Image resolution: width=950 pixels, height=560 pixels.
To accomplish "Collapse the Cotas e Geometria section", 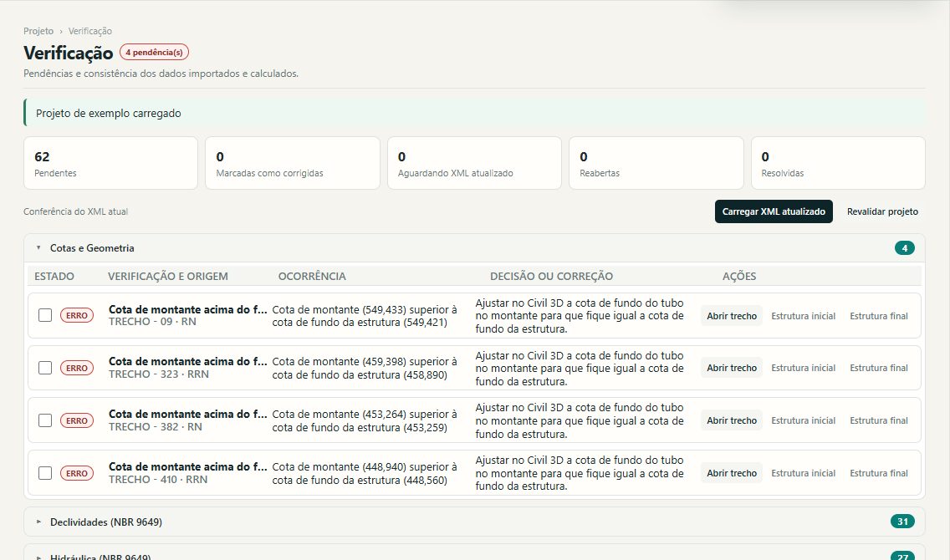I will [474, 248].
